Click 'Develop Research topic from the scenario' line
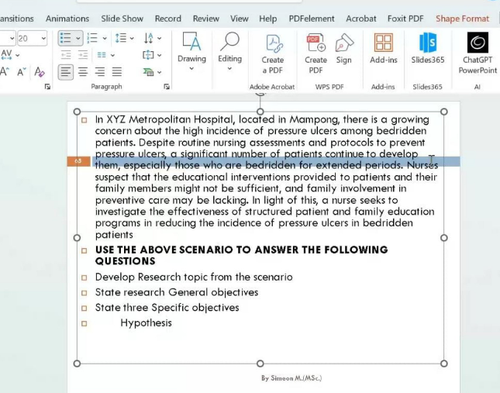This screenshot has height=393, width=500. point(194,277)
